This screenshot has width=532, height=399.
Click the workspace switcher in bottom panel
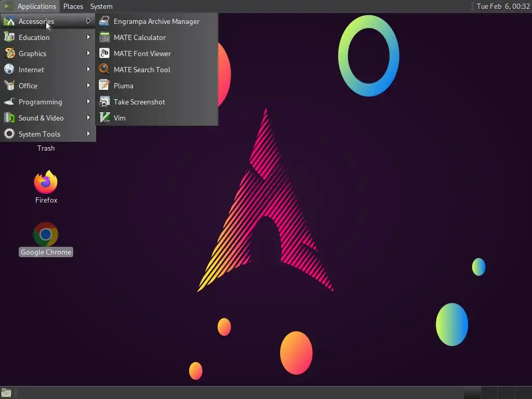(497, 393)
